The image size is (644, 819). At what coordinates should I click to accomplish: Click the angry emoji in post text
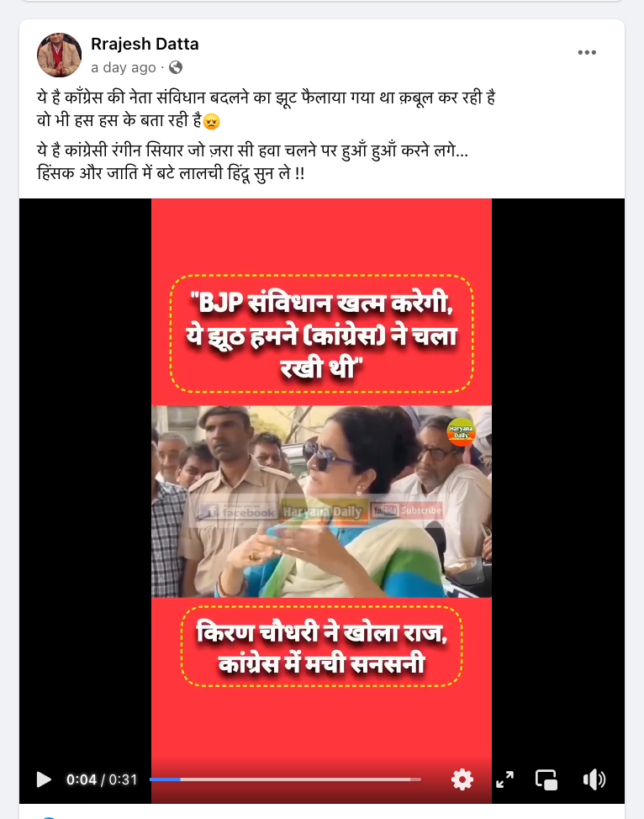211,121
